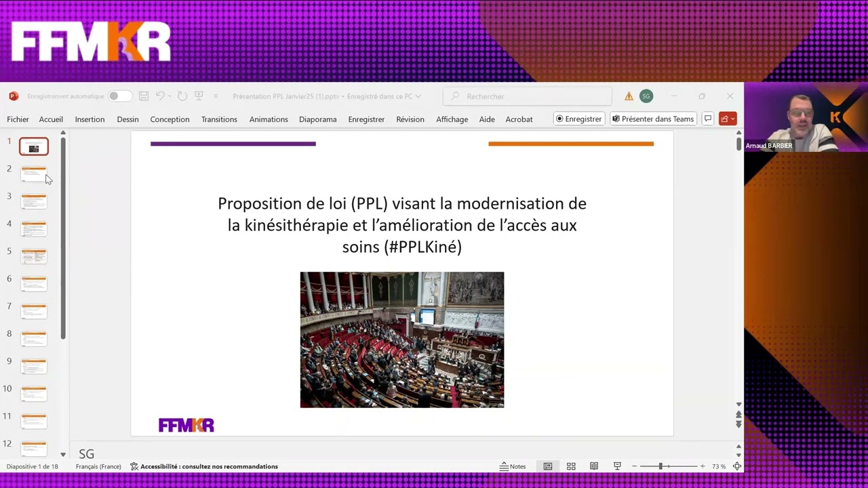Image resolution: width=868 pixels, height=488 pixels.
Task: Select slide 5 thumbnail
Action: [x=34, y=256]
